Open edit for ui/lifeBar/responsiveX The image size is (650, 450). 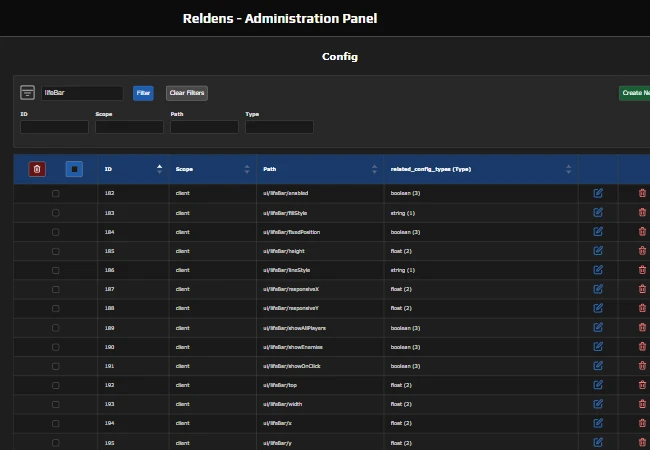coord(598,289)
